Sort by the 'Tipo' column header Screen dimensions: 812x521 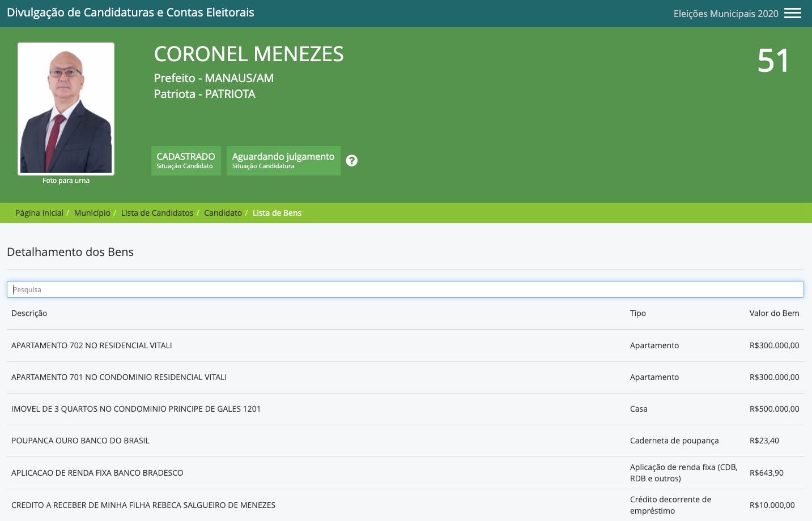point(637,313)
